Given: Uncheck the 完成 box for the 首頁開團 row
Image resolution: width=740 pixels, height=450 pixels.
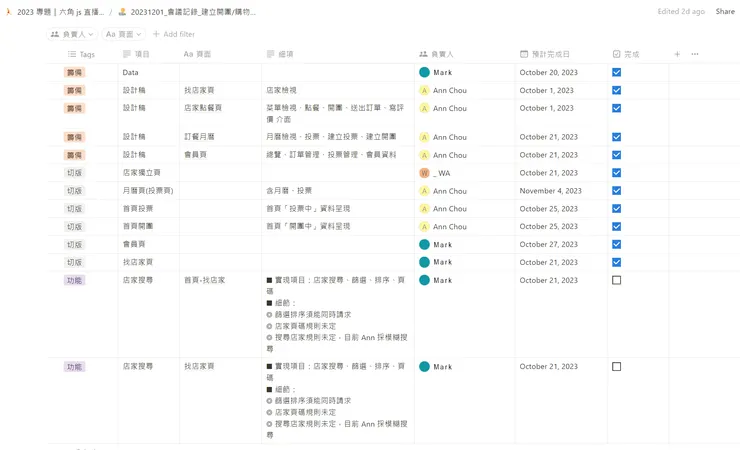Looking at the screenshot, I should tap(616, 226).
